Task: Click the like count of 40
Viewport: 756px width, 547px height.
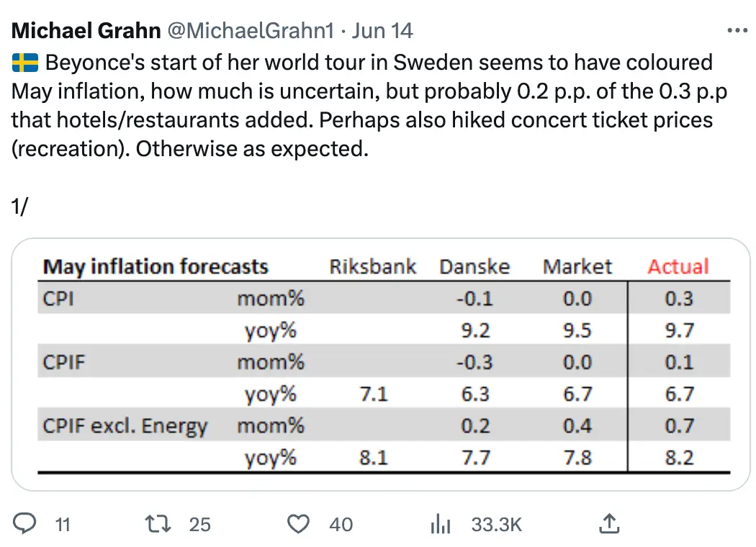Action: (341, 525)
